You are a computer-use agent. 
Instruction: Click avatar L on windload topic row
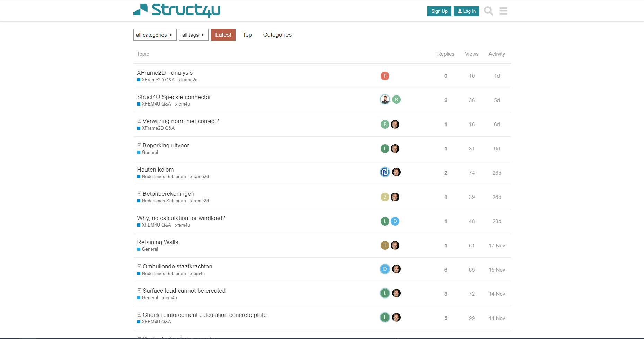click(x=385, y=221)
